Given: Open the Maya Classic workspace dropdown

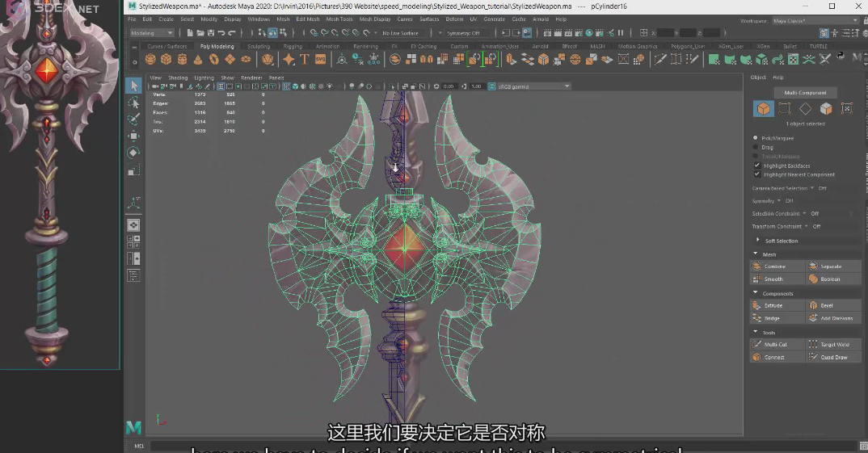Looking at the screenshot, I should pyautogui.click(x=815, y=21).
